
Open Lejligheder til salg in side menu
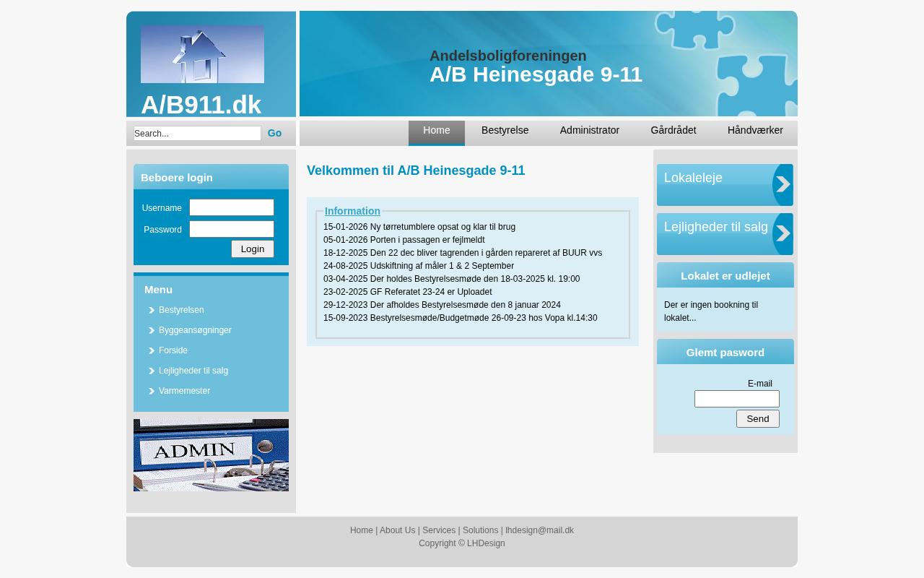coord(193,371)
